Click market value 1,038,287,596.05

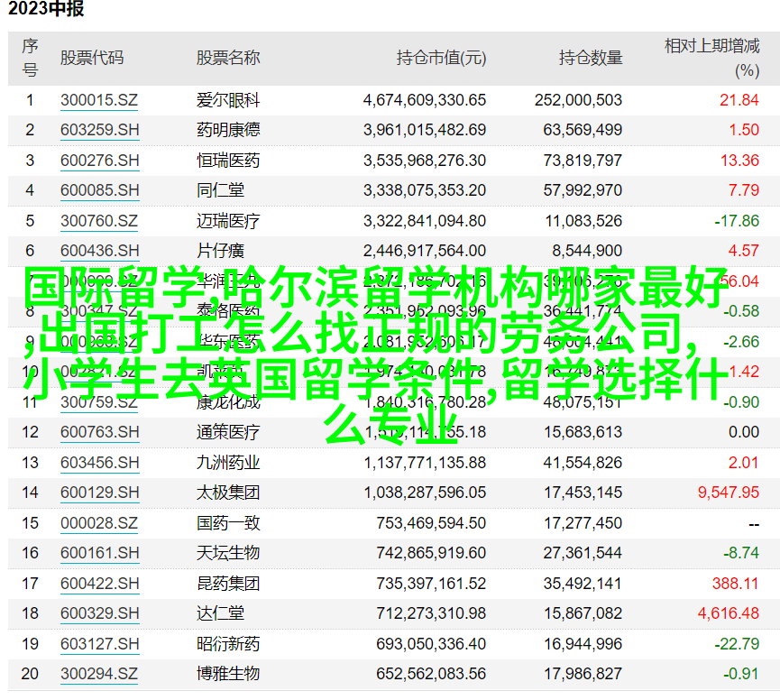tap(425, 493)
